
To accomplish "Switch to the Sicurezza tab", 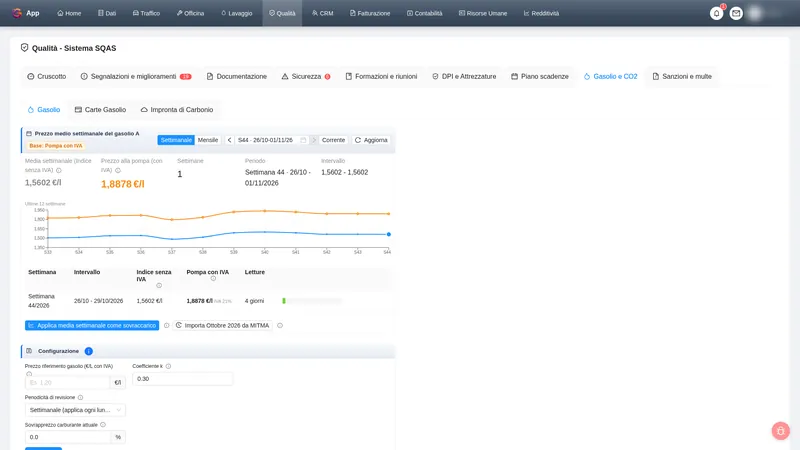I will tap(306, 77).
